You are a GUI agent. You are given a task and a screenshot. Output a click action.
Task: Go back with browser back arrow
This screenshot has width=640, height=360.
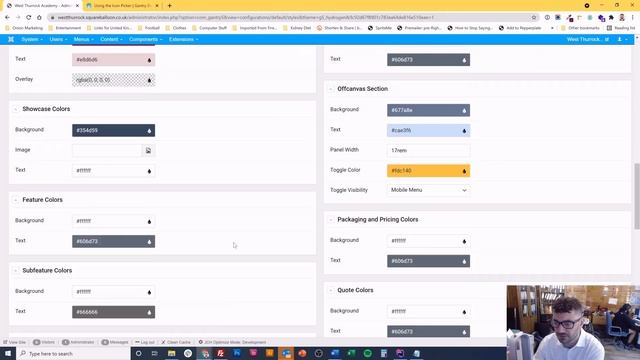tap(7, 18)
